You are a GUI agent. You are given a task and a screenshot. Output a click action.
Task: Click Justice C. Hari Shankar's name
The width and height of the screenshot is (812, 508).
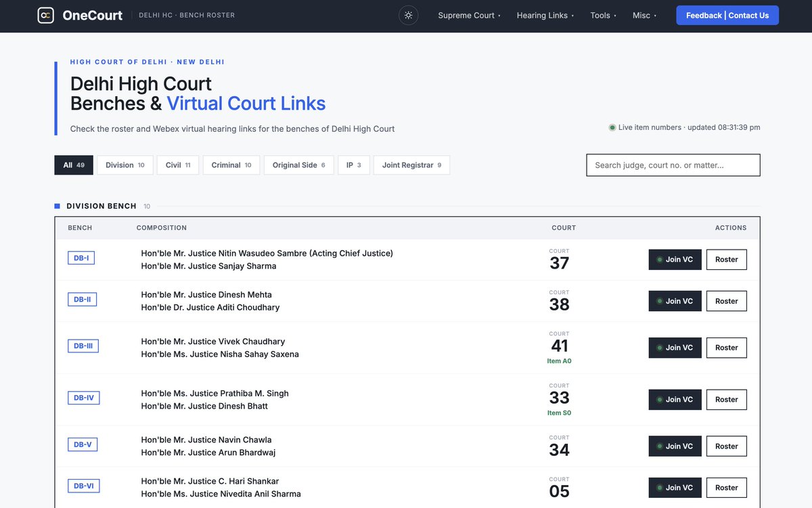(210, 482)
